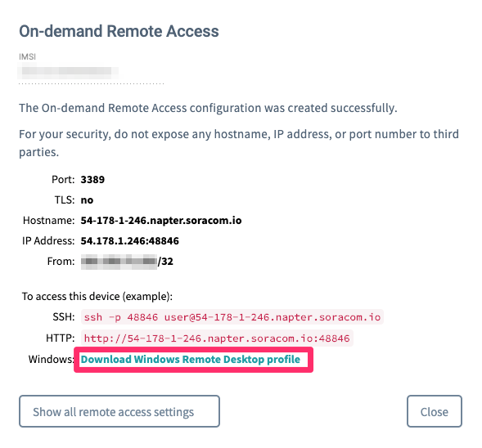Click the HTTP label
This screenshot has height=448, width=482.
click(x=61, y=338)
